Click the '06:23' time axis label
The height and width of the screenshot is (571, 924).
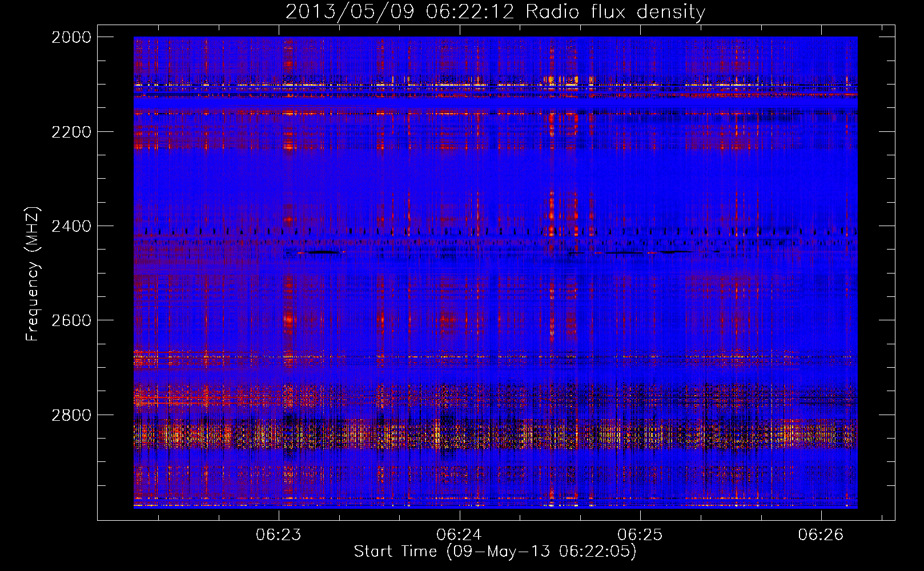(279, 535)
